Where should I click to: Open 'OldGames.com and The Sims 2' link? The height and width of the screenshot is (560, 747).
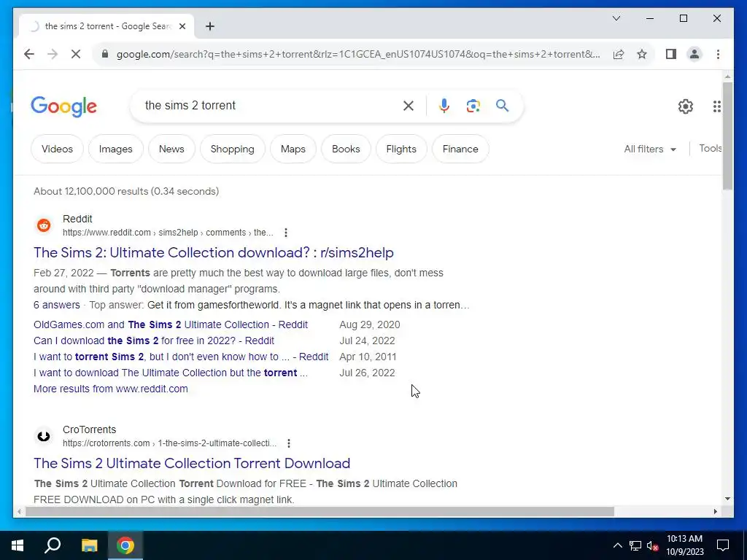pyautogui.click(x=171, y=324)
